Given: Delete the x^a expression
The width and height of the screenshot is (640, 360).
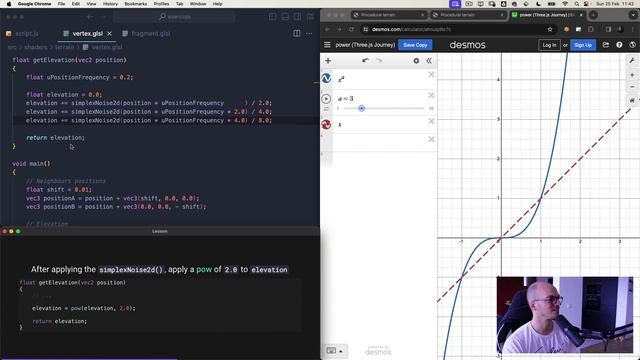Looking at the screenshot, I should pyautogui.click(x=431, y=75).
